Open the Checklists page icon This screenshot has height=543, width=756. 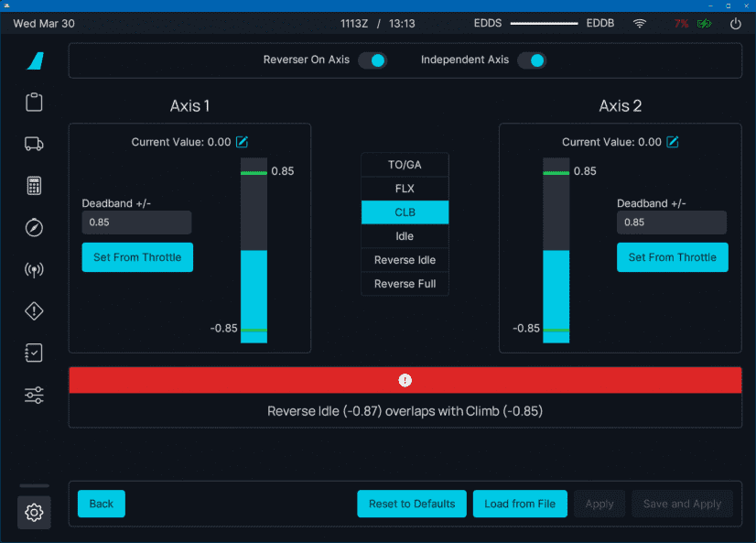34,353
